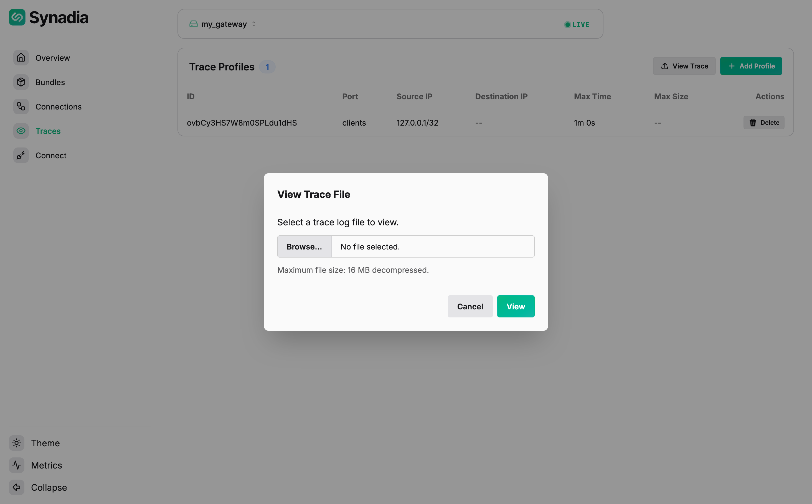Click the Trace Profiles heading

coord(222,67)
